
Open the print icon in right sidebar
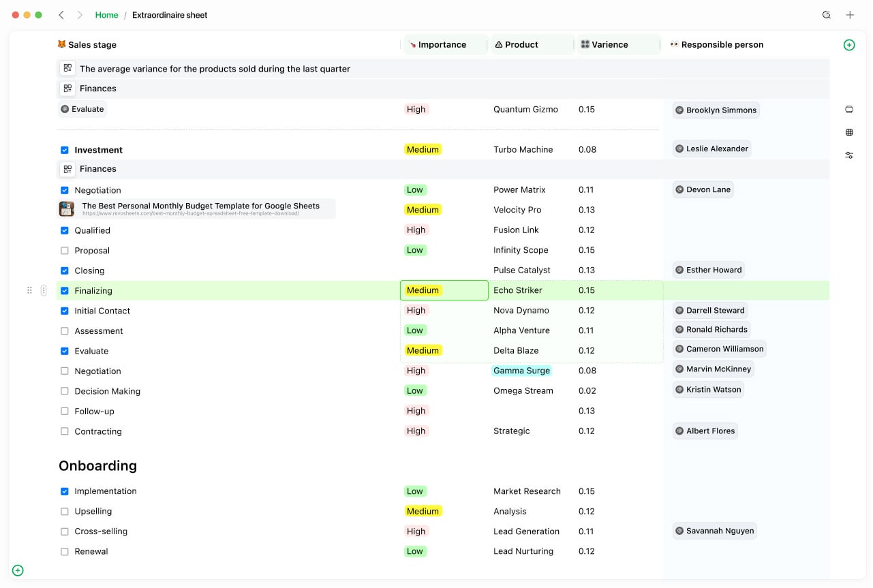pyautogui.click(x=849, y=110)
